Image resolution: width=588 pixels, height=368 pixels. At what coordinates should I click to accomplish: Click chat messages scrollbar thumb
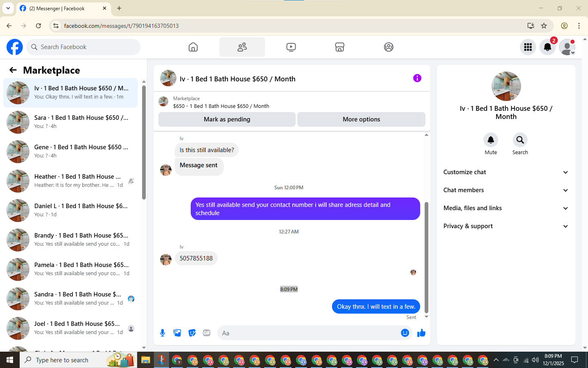tap(426, 257)
